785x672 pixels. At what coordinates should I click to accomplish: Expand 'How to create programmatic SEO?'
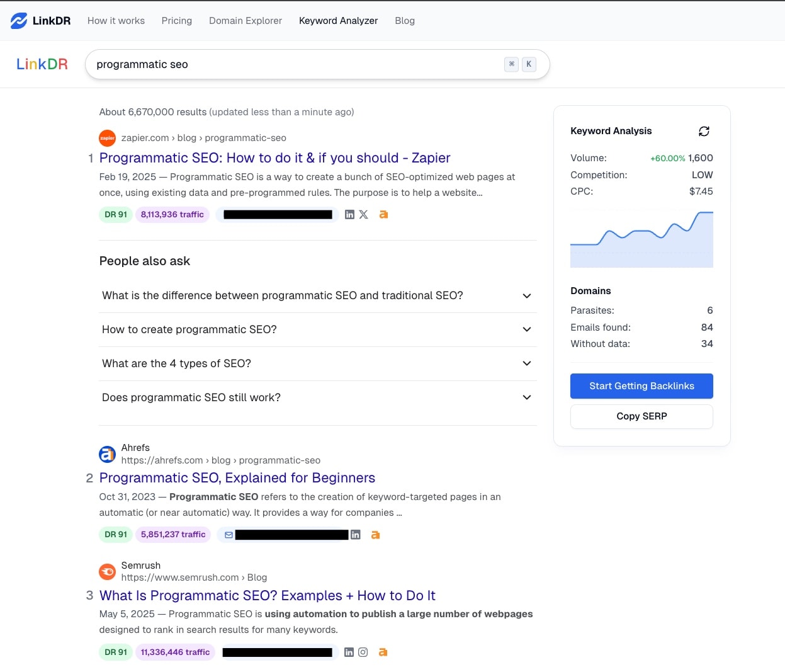coord(526,329)
